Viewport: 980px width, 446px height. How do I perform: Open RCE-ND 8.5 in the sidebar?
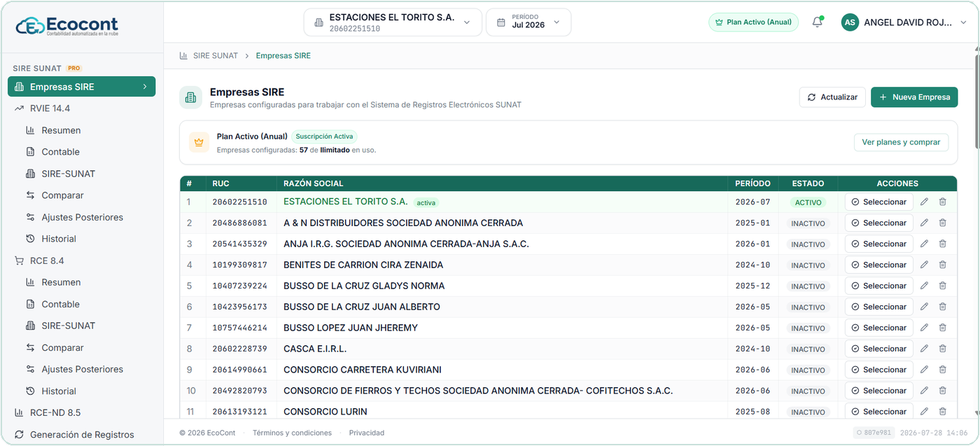[x=81, y=412]
